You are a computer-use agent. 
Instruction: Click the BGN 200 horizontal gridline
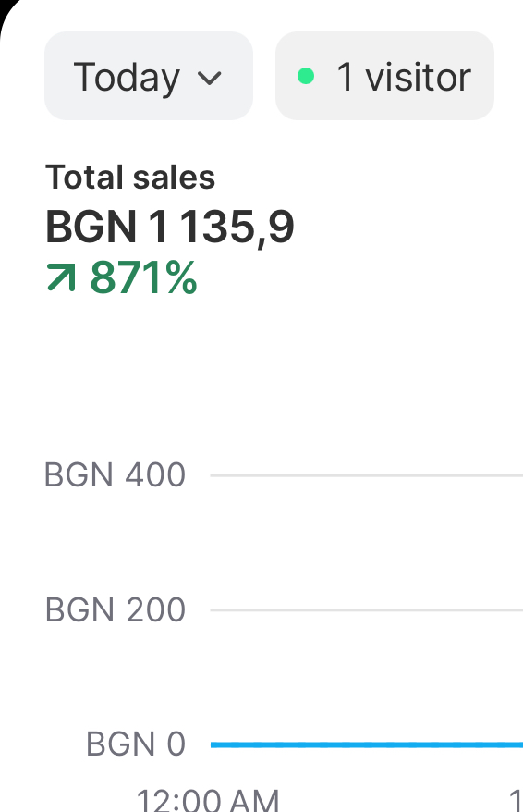pos(367,609)
